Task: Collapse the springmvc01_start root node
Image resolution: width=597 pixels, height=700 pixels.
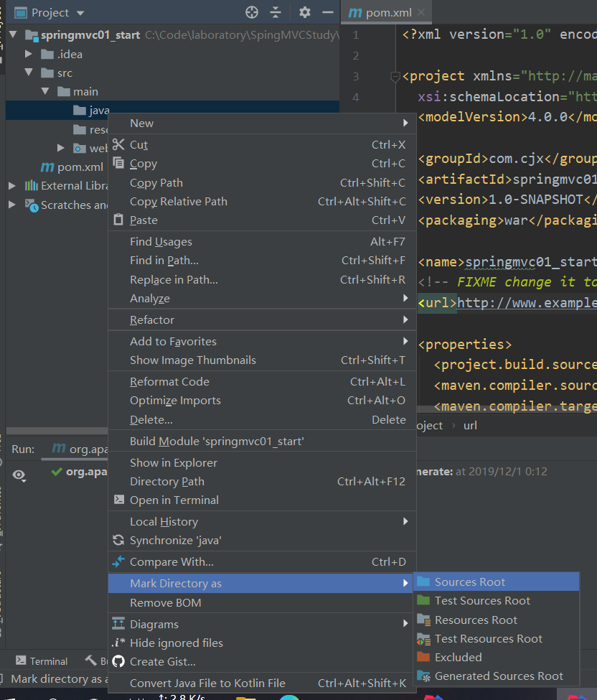Action: pos(13,34)
